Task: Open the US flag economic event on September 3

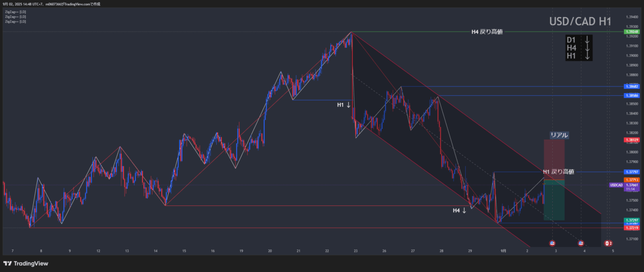Action: 553,244
